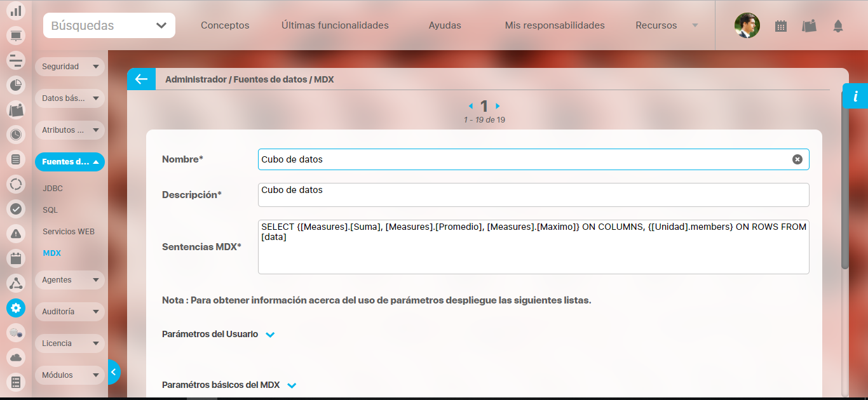868x400 pixels.
Task: Select JDBC data source option
Action: coord(53,189)
